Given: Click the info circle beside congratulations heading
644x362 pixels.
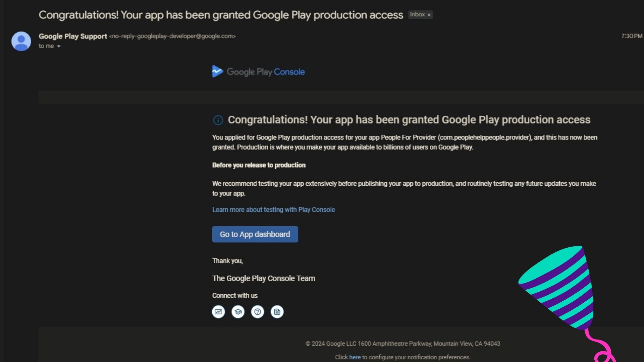Looking at the screenshot, I should [x=218, y=120].
